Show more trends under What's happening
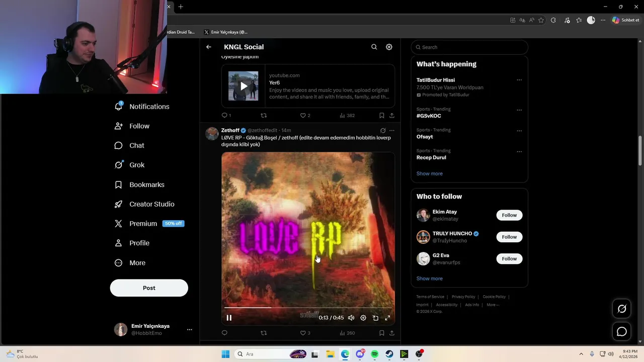Image resolution: width=644 pixels, height=362 pixels. coord(430,173)
